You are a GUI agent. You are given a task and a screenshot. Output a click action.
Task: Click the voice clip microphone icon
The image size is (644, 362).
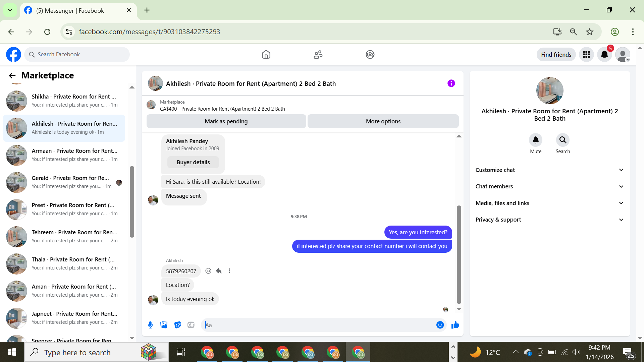coord(150,325)
